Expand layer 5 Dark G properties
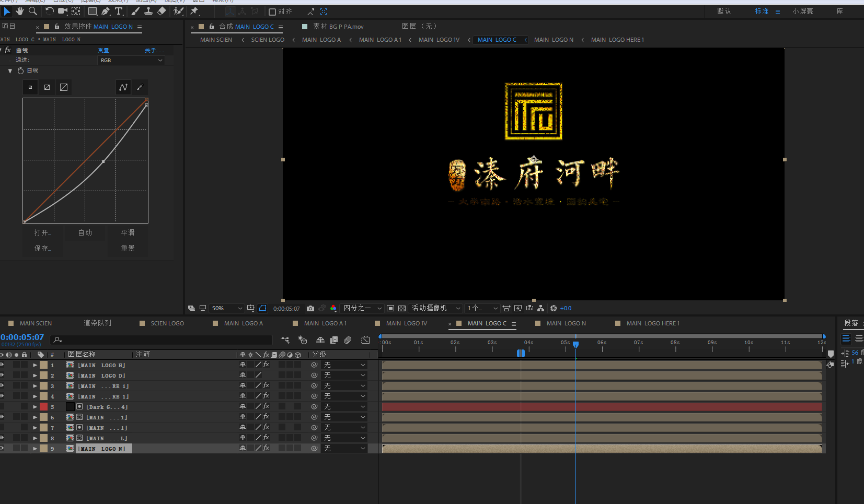Image resolution: width=864 pixels, height=504 pixels. [x=35, y=407]
